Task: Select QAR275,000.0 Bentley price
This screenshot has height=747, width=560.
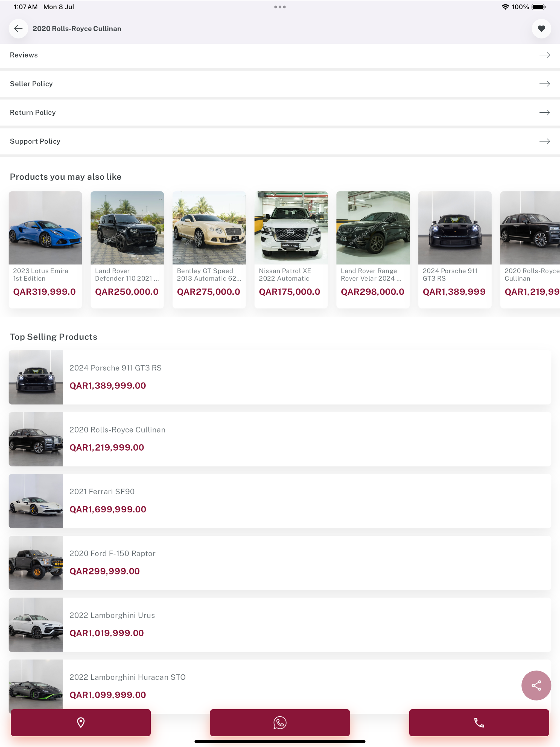Action: click(x=208, y=292)
